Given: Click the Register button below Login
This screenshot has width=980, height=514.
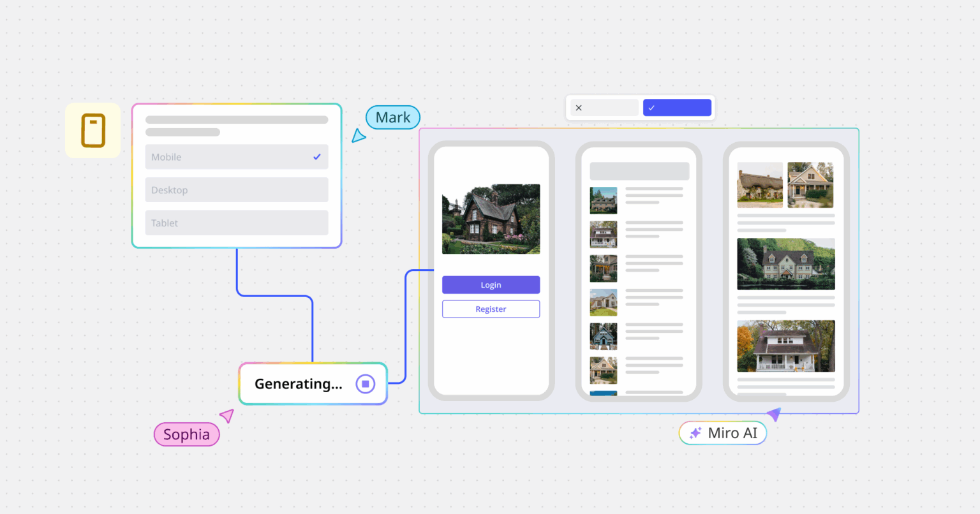Looking at the screenshot, I should click(x=491, y=309).
